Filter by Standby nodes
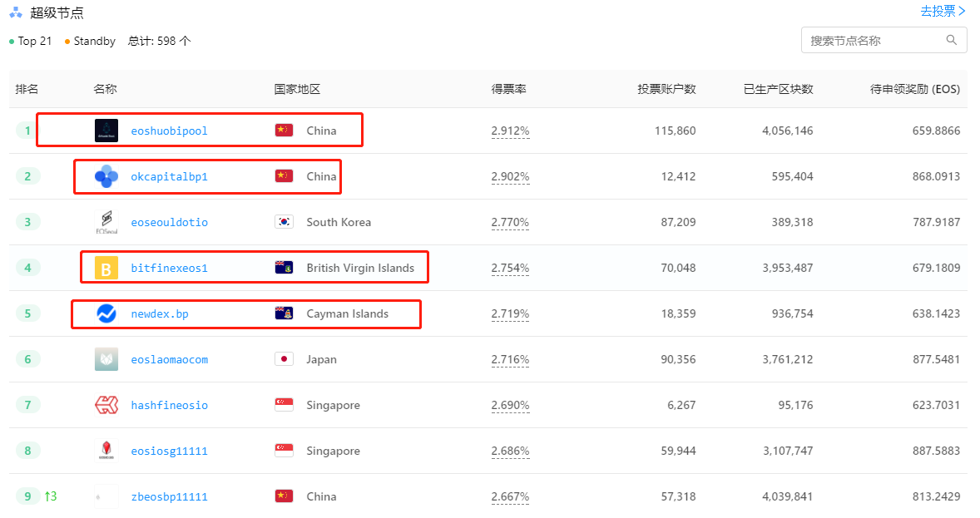 [x=90, y=42]
